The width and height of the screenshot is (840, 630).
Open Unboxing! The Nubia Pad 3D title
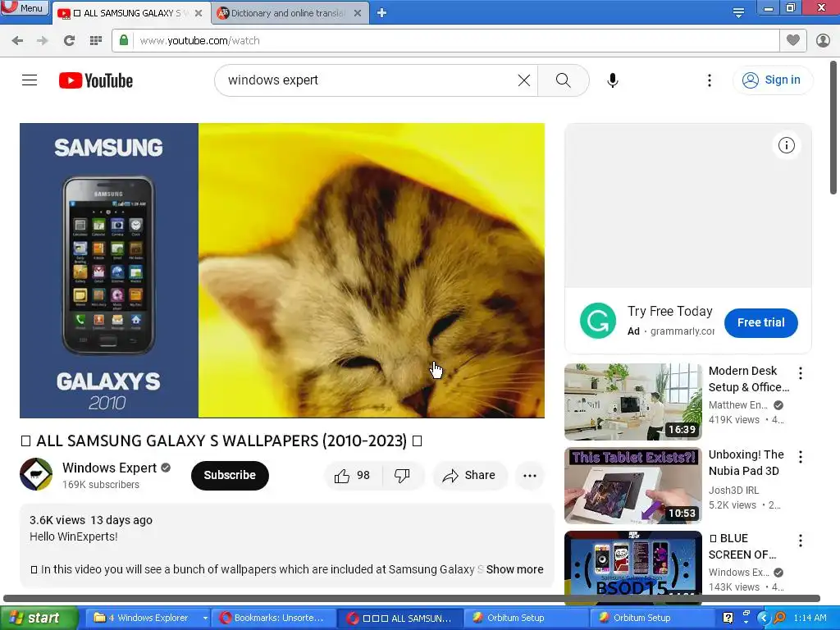[746, 463]
